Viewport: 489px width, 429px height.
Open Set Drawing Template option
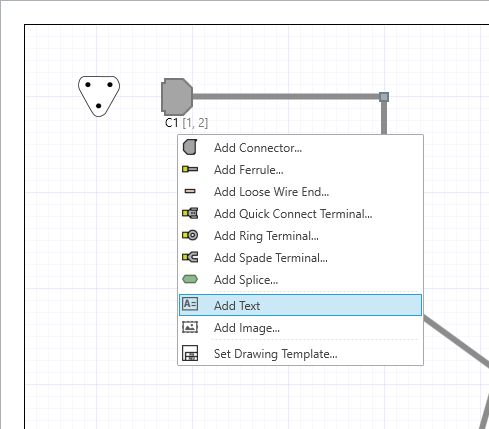(300, 354)
